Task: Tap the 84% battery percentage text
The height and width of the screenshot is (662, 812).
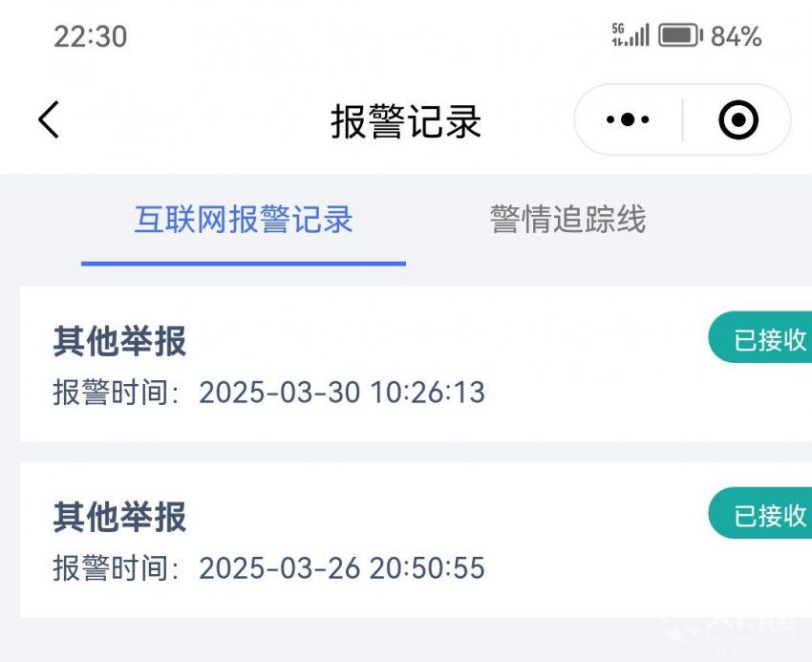Action: pos(736,36)
